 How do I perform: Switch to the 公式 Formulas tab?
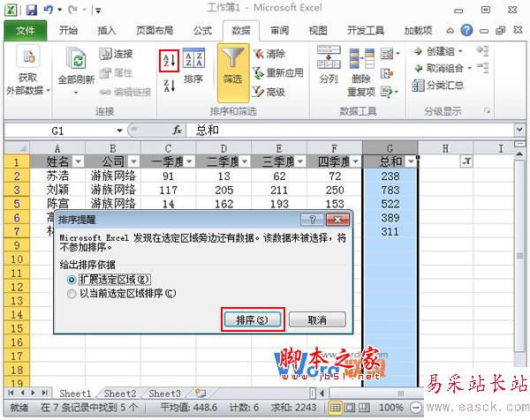coord(203,31)
